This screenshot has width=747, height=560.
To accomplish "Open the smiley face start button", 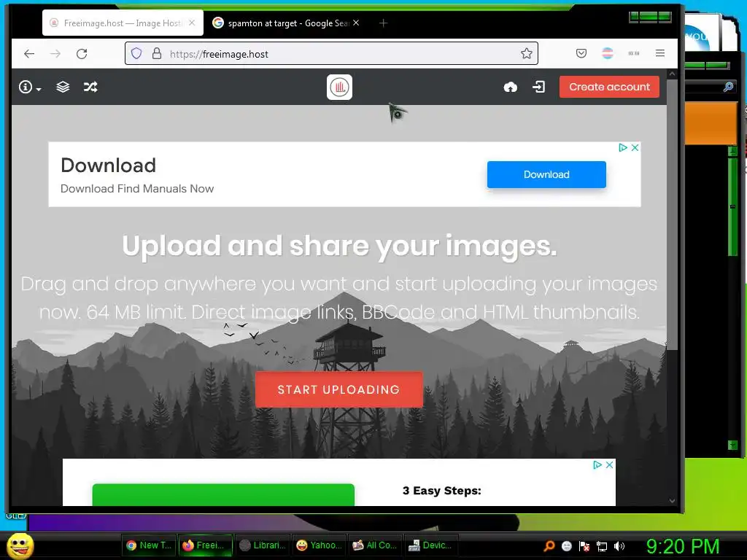I will [20, 545].
